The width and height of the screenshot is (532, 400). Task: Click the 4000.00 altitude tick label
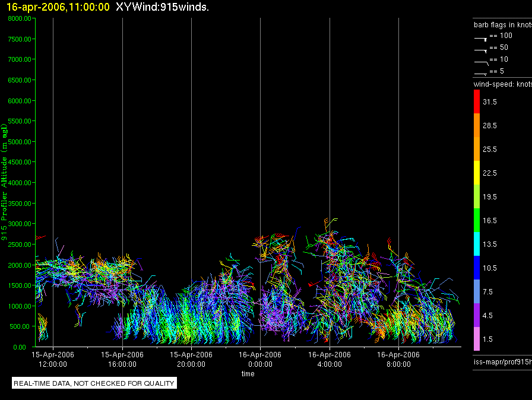click(20, 183)
